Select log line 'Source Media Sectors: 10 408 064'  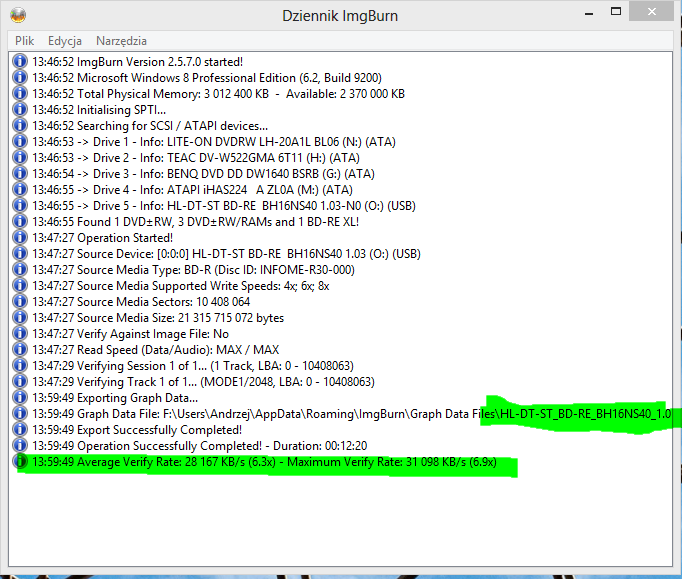141,302
